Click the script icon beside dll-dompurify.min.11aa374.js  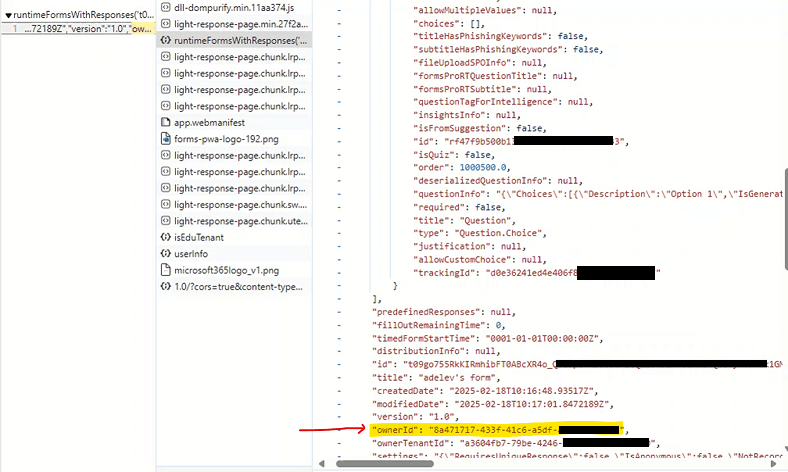pos(165,8)
